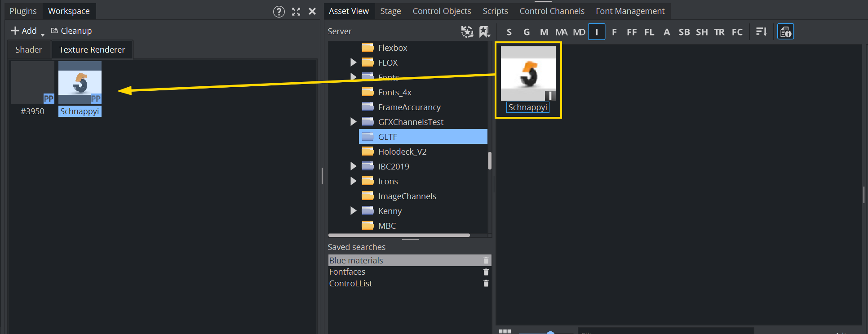Switch to the Plugins tab
The width and height of the screenshot is (868, 334).
23,11
